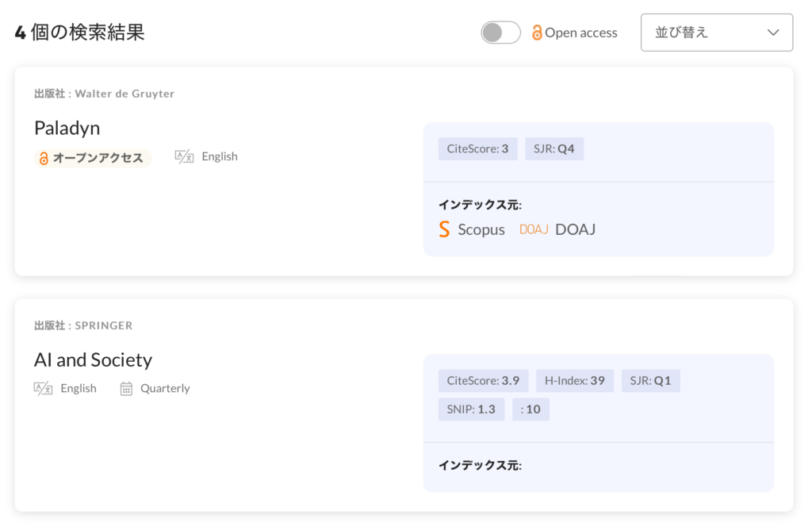This screenshot has width=812, height=523.
Task: Click the オープンアクセス badge on Paladyn
Action: click(93, 157)
